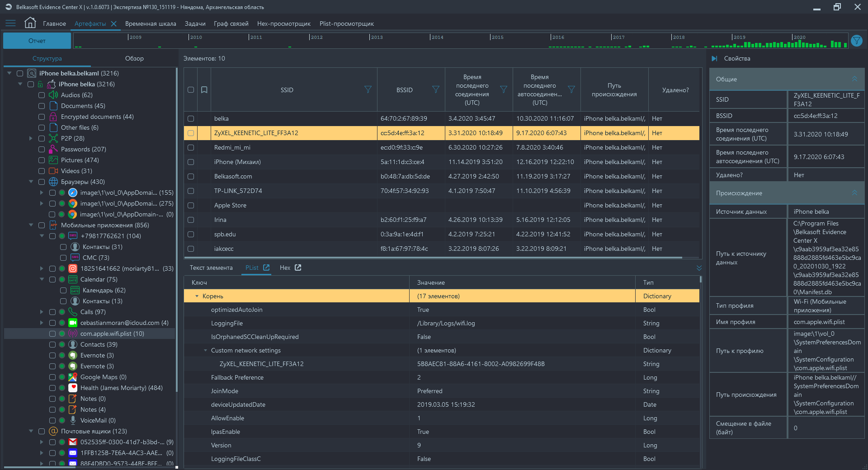868x470 pixels.
Task: Click the Audios speaker icon
Action: [x=53, y=95]
